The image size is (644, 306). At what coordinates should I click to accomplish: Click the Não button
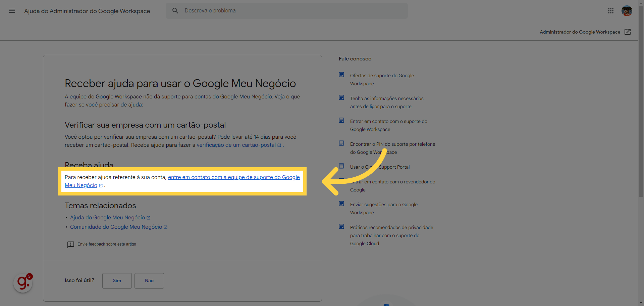pos(149,281)
